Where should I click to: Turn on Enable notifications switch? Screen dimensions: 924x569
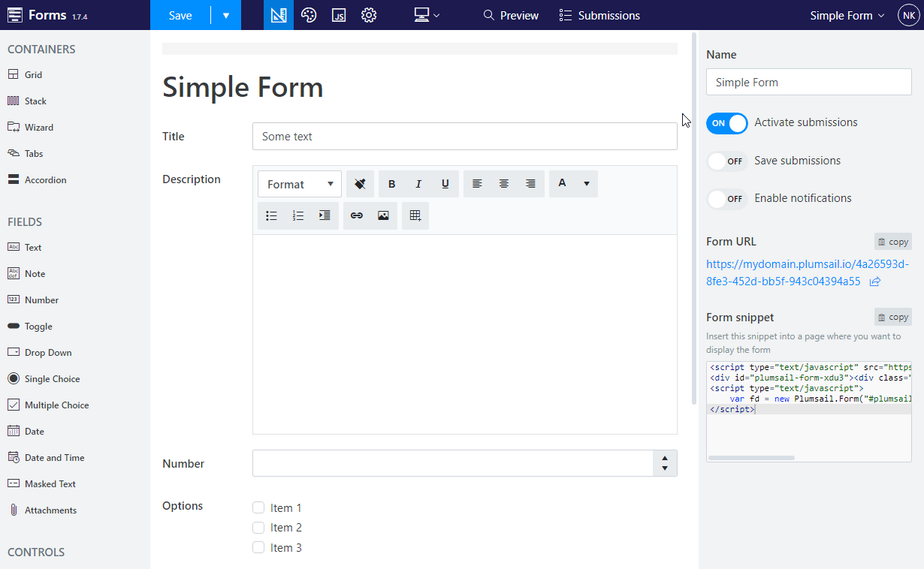click(x=727, y=199)
